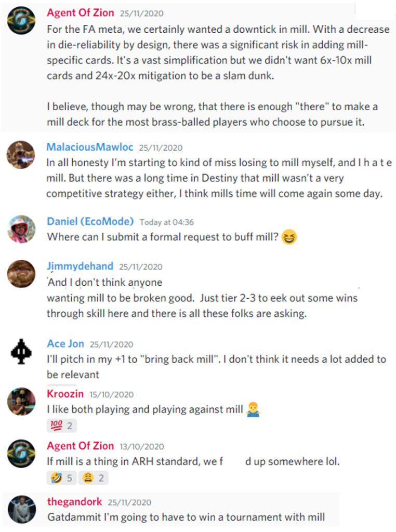Click thegandork's avatar image
The image size is (396, 532).
pos(21,510)
